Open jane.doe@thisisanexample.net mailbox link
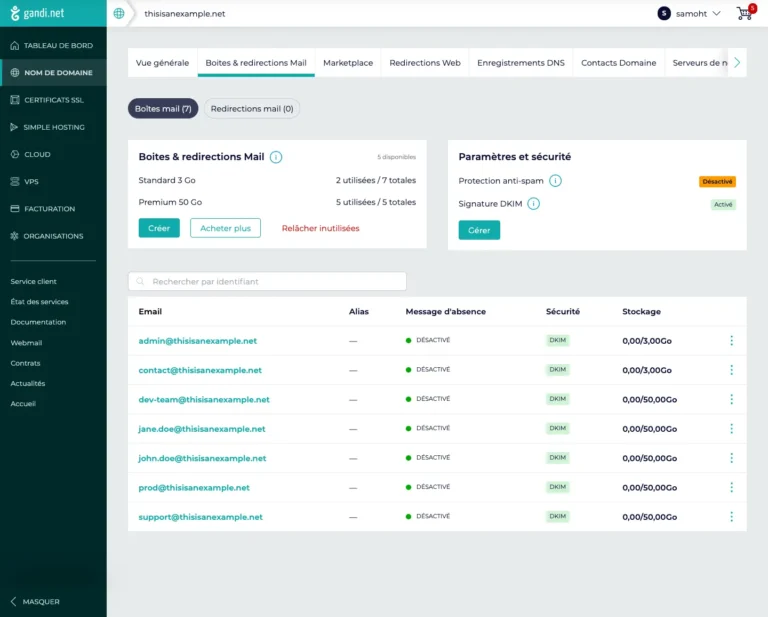The height and width of the screenshot is (617, 768). click(x=202, y=429)
